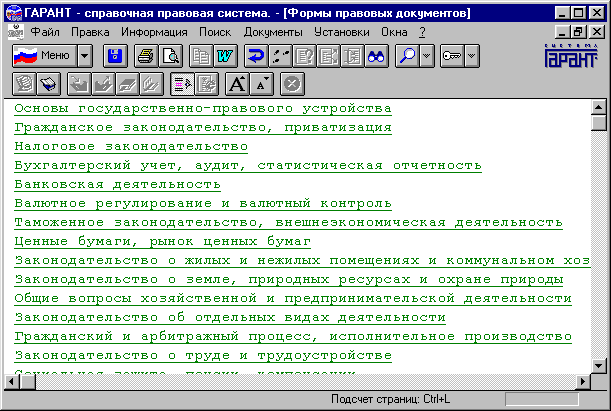Open link Банковская деятельность
Viewport: 611px width, 411px height.
pyautogui.click(x=117, y=185)
